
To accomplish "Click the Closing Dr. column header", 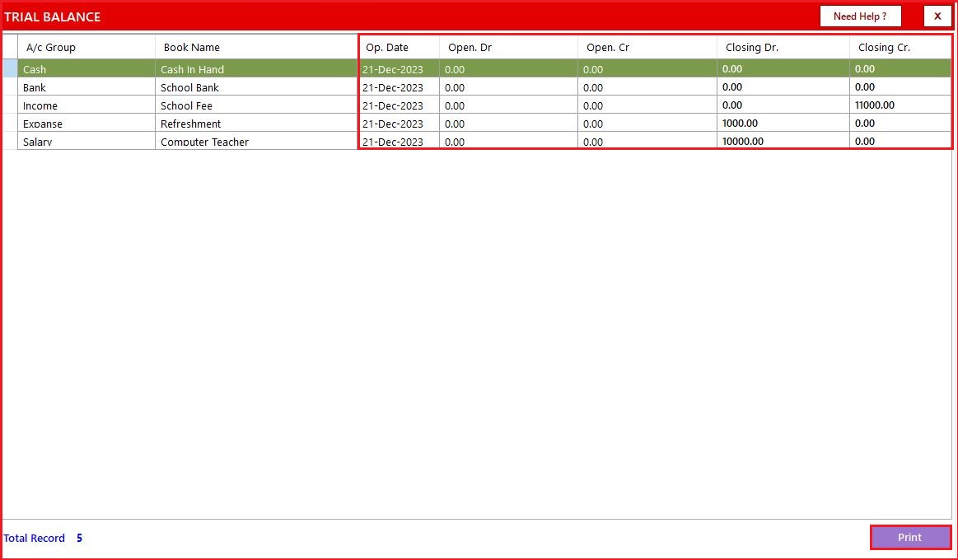I will (x=783, y=47).
